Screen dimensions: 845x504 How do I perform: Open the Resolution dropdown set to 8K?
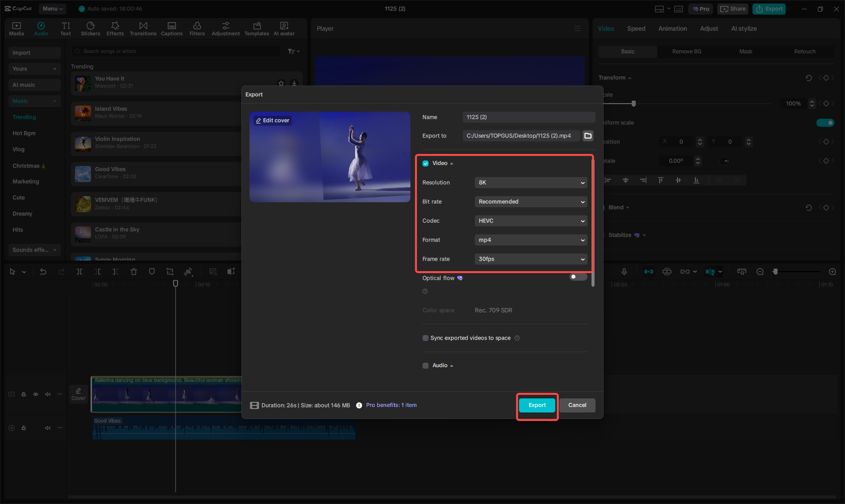(x=531, y=182)
